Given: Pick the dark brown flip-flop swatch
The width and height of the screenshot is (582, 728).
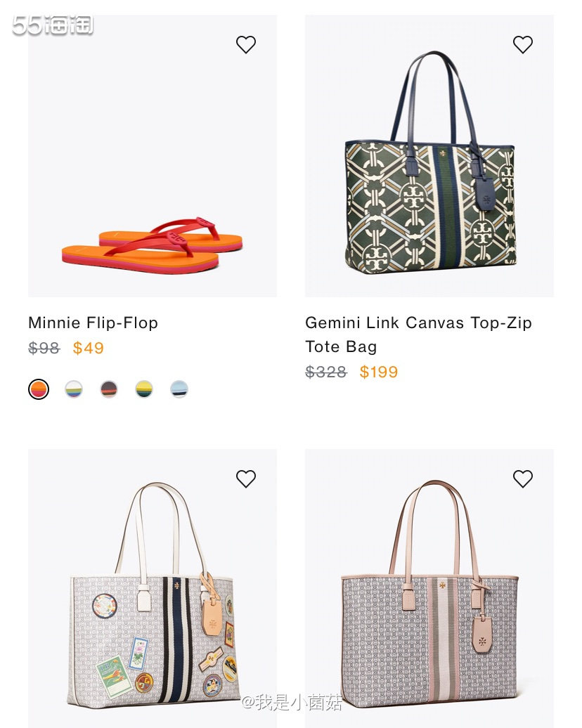Looking at the screenshot, I should click(109, 389).
